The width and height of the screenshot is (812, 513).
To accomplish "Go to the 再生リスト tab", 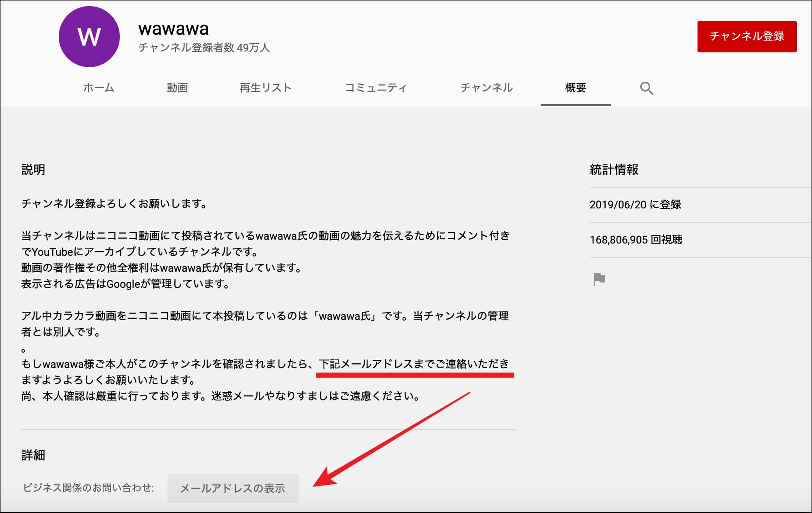I will click(266, 88).
